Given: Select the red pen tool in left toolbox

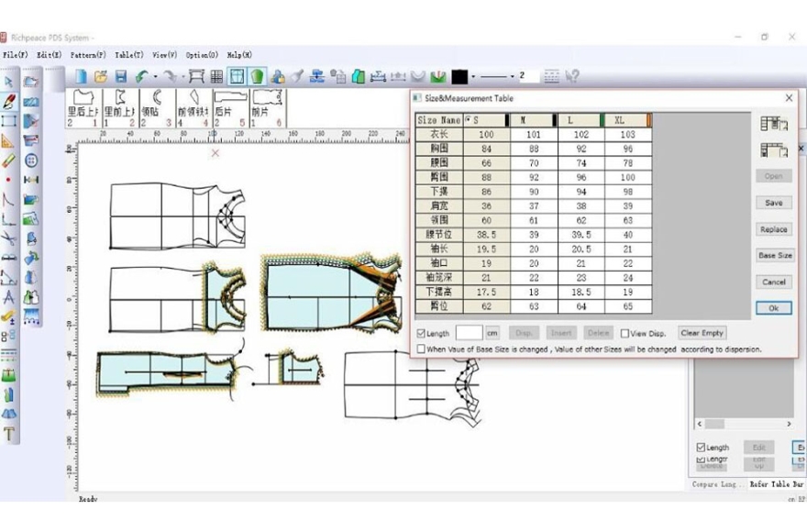Looking at the screenshot, I should [9, 101].
